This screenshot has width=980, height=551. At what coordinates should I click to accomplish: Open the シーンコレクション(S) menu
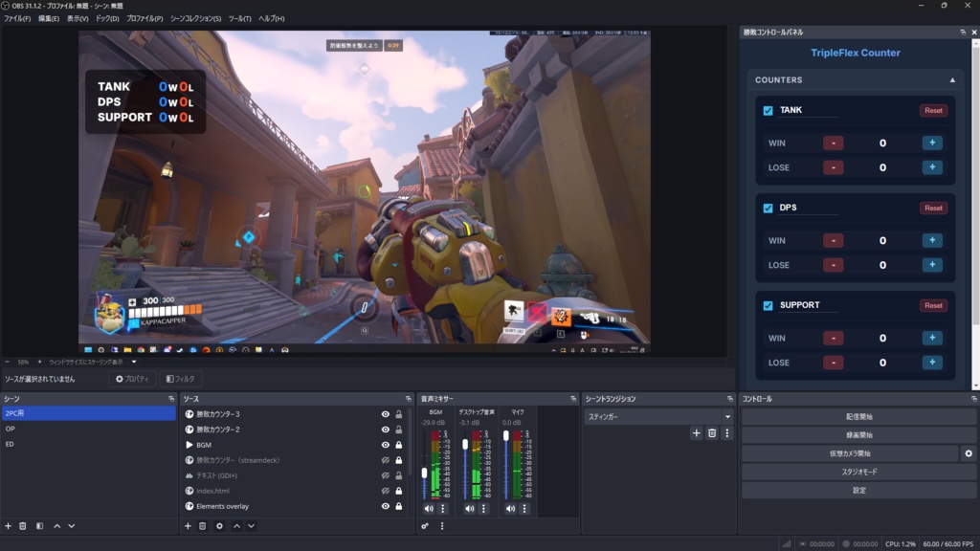(x=195, y=19)
